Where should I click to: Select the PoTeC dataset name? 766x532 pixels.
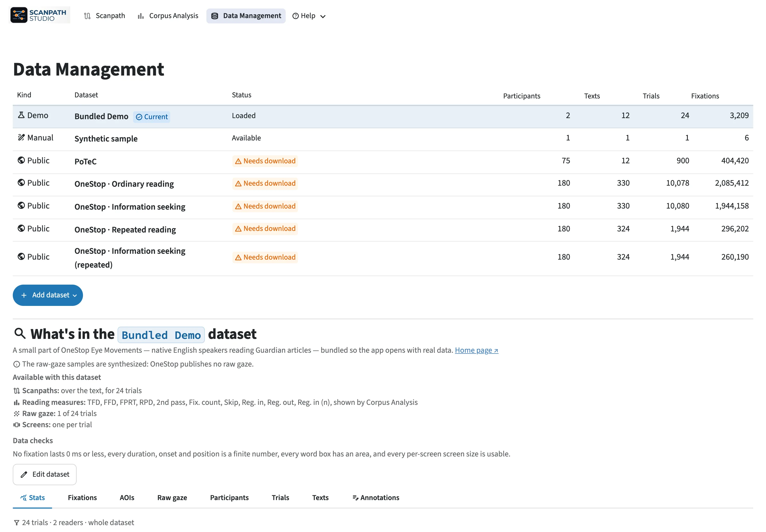pyautogui.click(x=86, y=162)
